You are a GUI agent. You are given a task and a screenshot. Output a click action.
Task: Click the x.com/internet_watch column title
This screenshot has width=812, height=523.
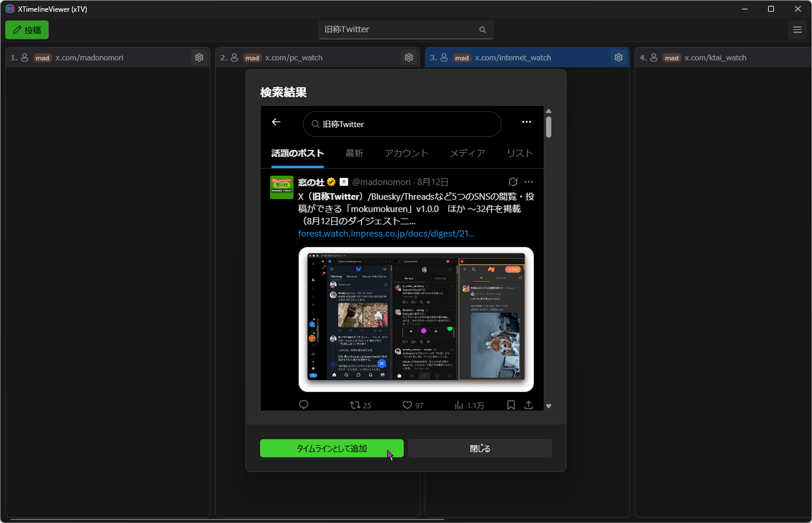[x=513, y=58]
